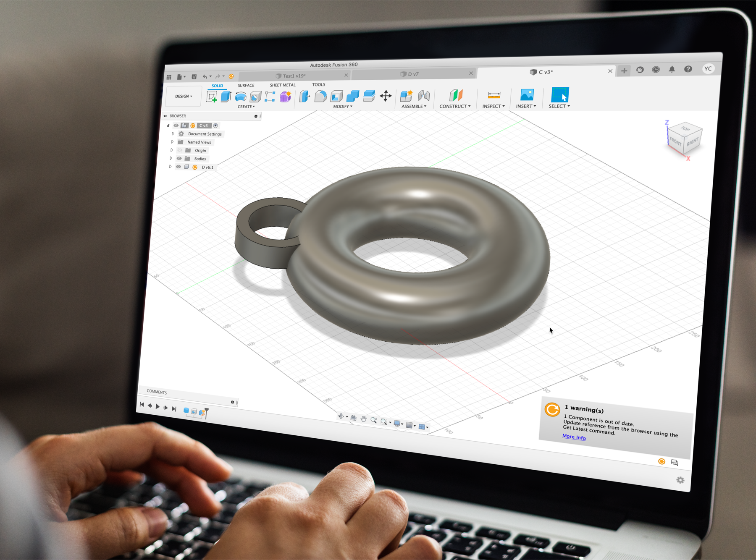
Task: Select the Pan hand tool
Action: (x=364, y=419)
